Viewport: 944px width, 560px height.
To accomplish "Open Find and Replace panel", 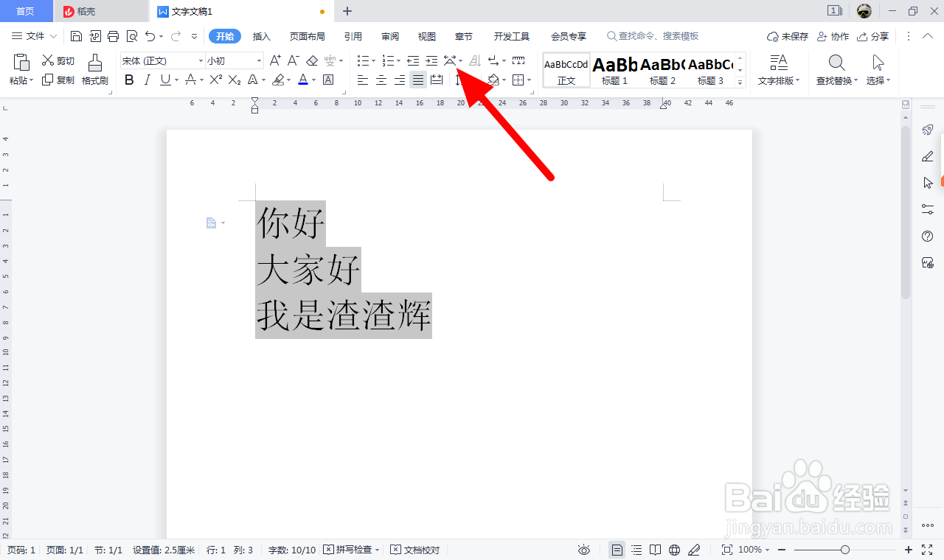I will pos(836,70).
